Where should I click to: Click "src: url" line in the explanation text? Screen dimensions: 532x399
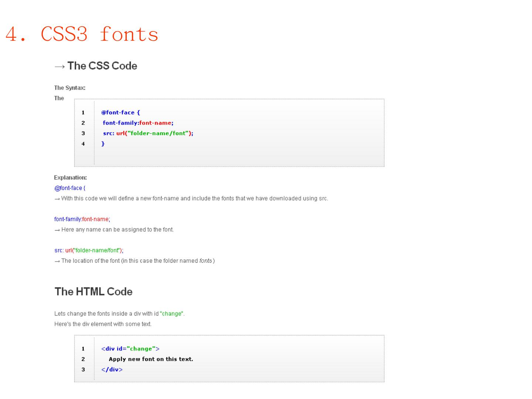click(89, 250)
